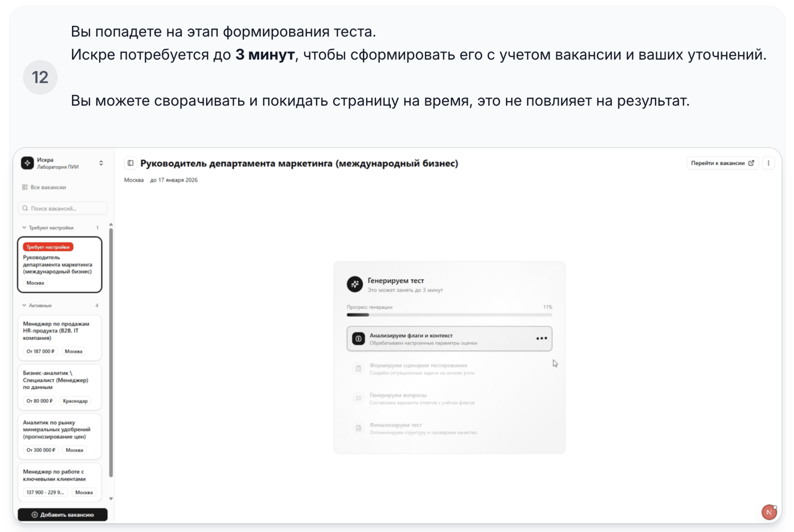Click the Анализируем флаги step icon

point(358,338)
